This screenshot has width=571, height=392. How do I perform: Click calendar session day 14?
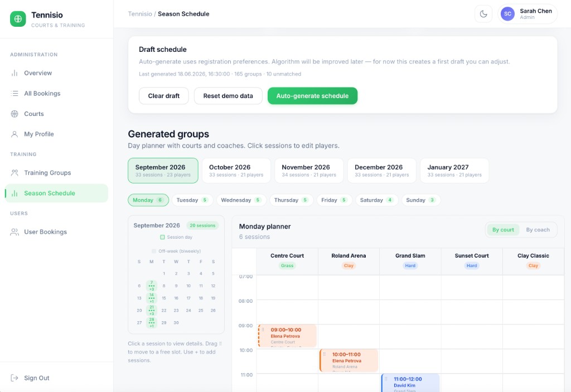click(x=152, y=298)
